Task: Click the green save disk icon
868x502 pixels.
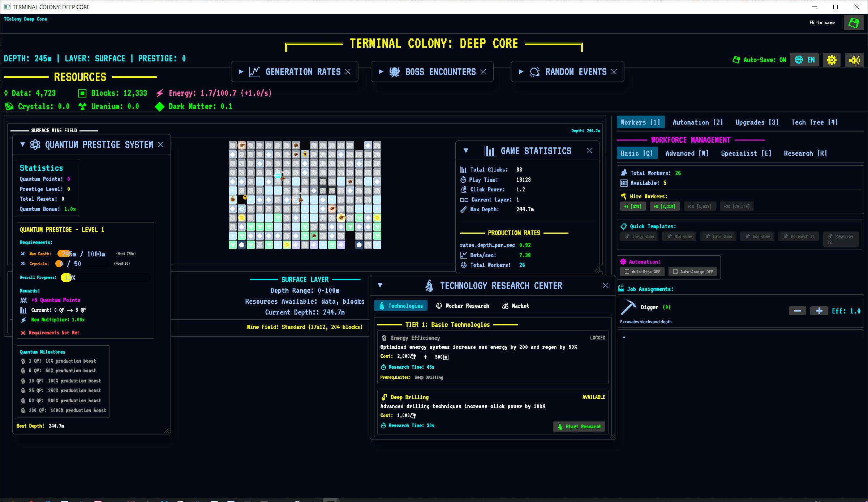Action: coord(854,23)
